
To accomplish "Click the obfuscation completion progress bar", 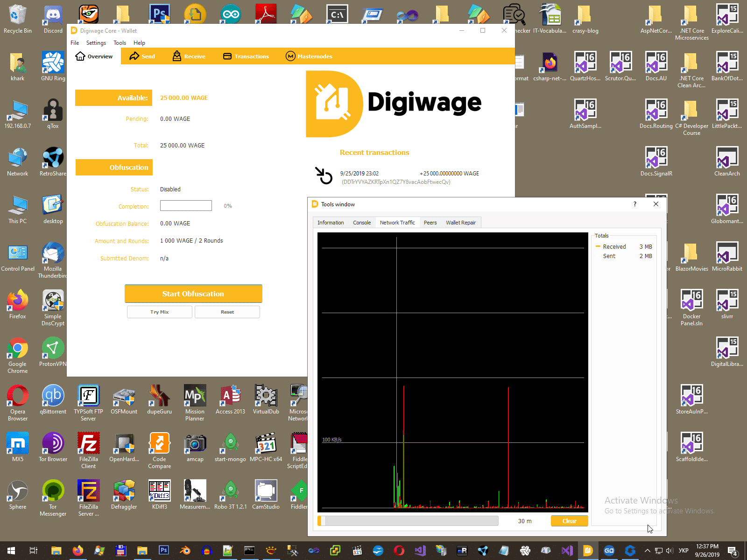I will click(186, 206).
